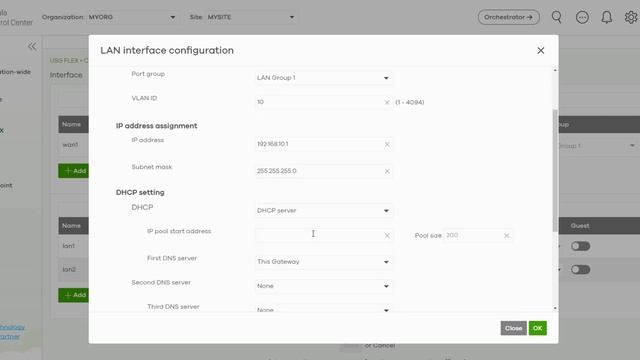
Task: Clear the Pool size field
Action: pyautogui.click(x=506, y=236)
